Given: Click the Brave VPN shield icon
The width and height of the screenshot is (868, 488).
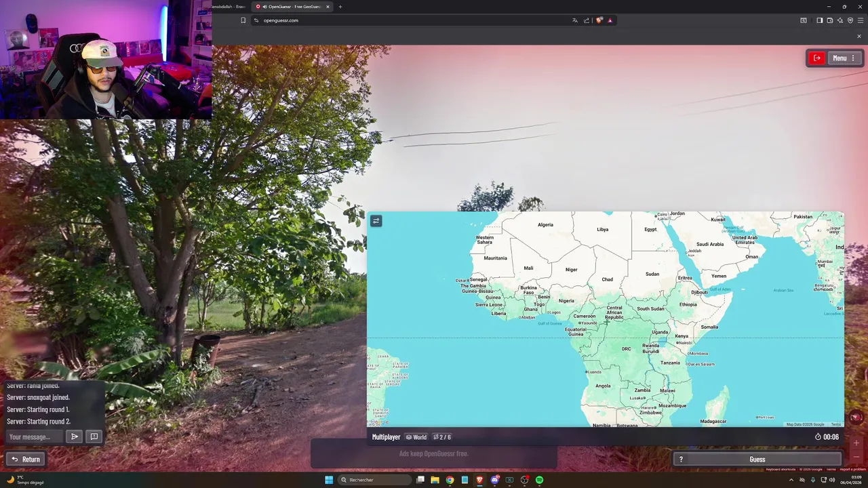Looking at the screenshot, I should coord(850,20).
